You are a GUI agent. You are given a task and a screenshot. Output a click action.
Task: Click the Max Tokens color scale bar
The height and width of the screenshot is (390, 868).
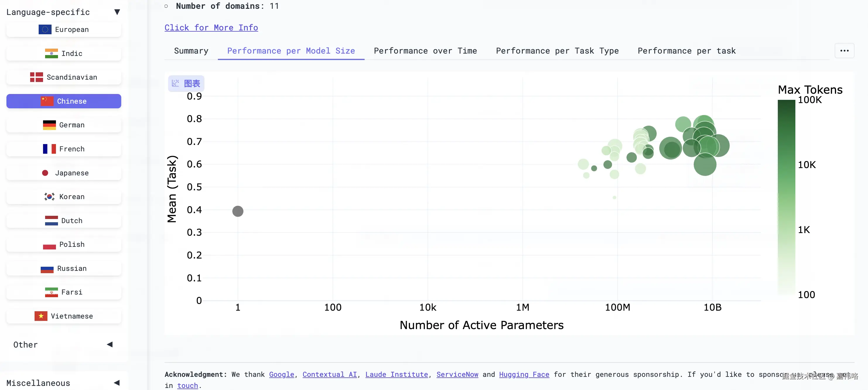click(x=786, y=197)
